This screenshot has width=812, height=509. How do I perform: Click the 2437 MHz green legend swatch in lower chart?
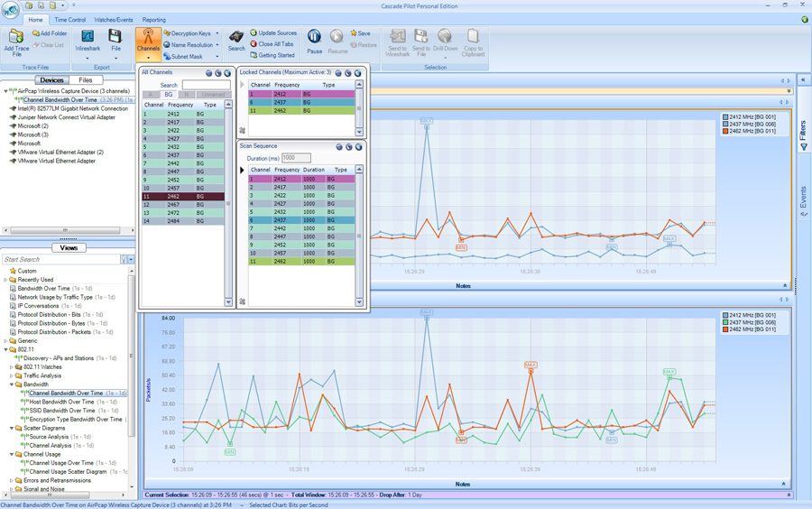725,322
